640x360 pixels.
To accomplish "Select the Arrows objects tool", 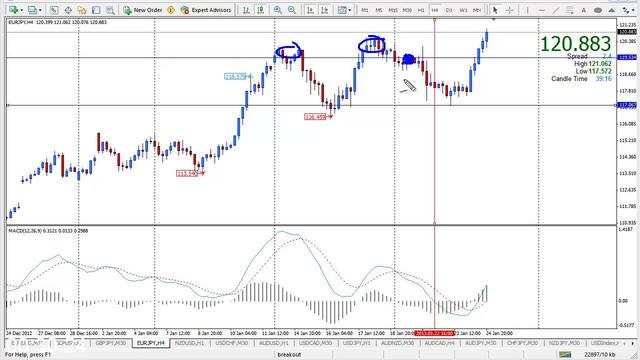I will point(625,10).
